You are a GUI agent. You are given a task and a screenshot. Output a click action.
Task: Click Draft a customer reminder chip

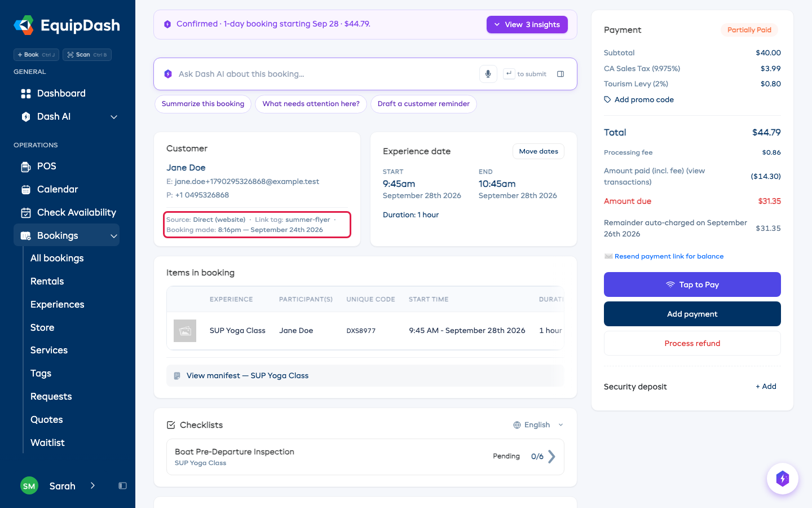tap(423, 104)
